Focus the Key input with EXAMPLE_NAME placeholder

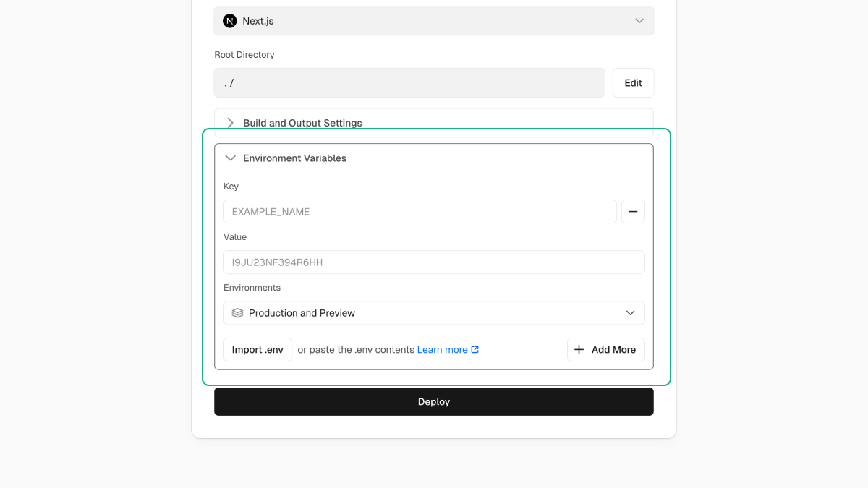420,212
